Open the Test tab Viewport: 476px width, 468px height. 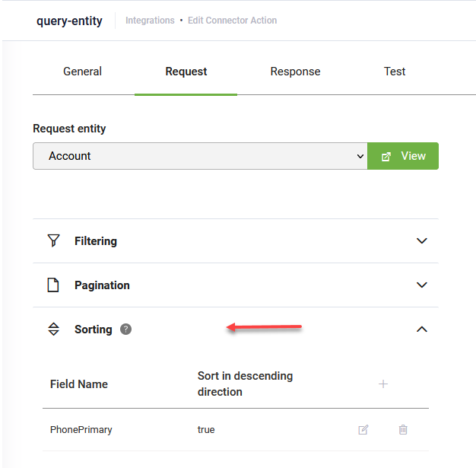pyautogui.click(x=395, y=72)
